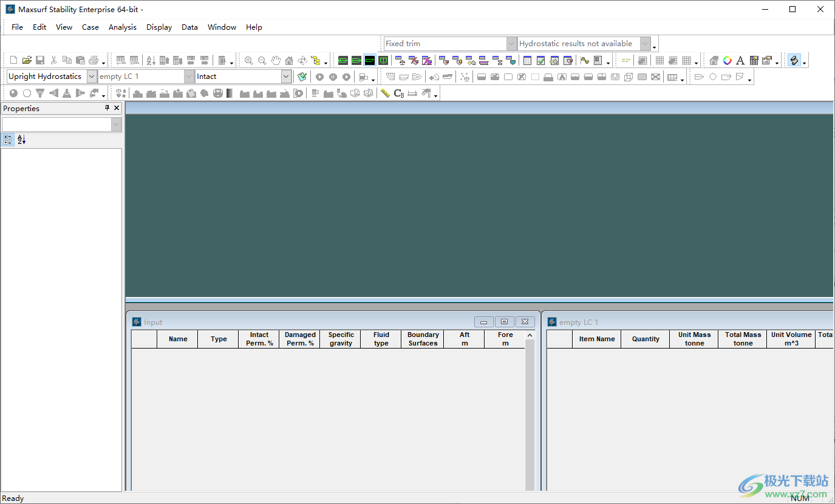Image resolution: width=835 pixels, height=504 pixels.
Task: Click the Print icon
Action: (x=94, y=60)
